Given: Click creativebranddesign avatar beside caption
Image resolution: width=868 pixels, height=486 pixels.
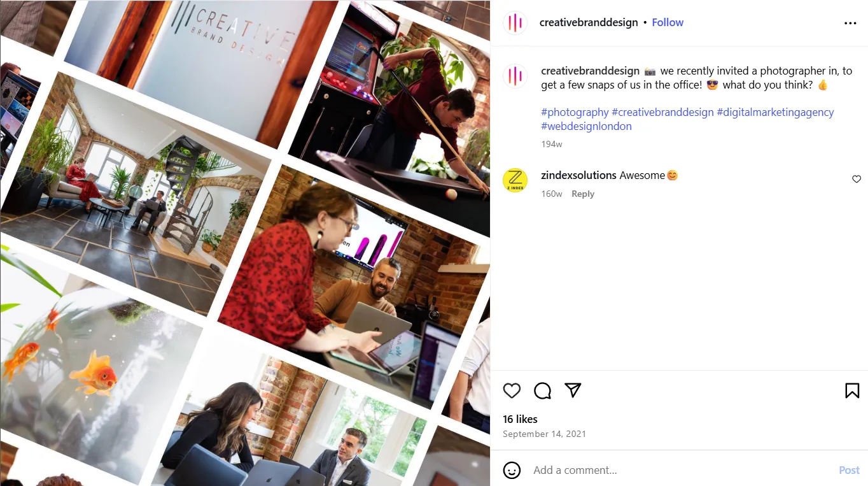Looking at the screenshot, I should point(515,76).
